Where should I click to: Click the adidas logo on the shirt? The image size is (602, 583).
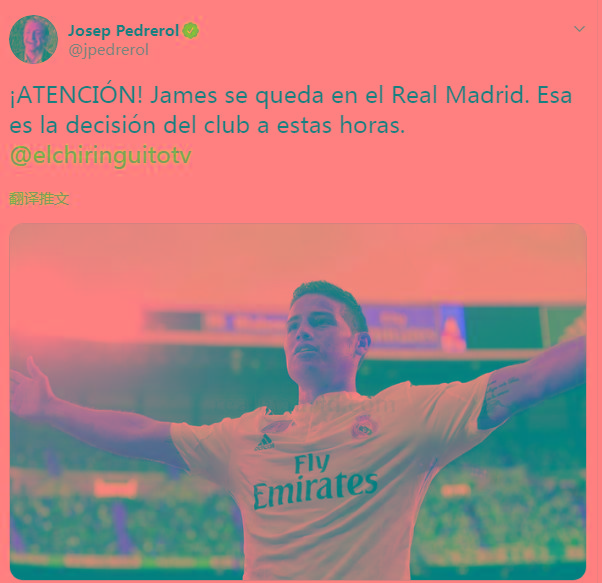coord(265,443)
